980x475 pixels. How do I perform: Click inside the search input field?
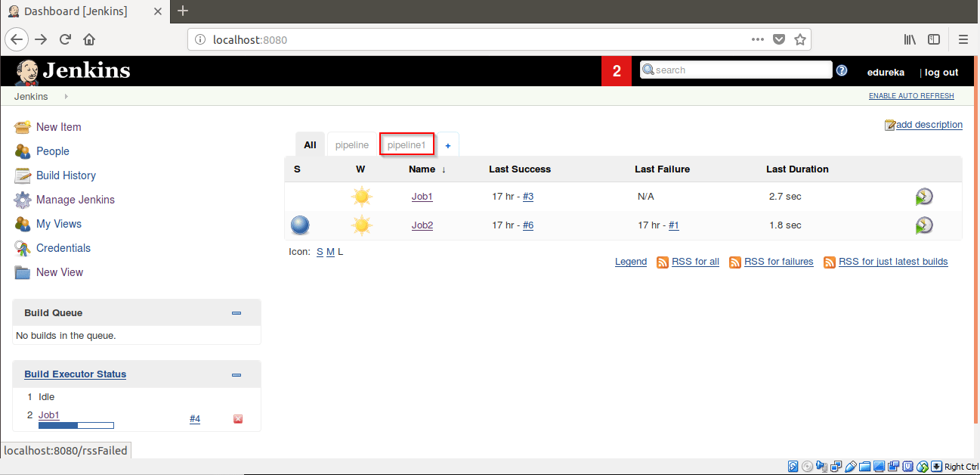(737, 69)
